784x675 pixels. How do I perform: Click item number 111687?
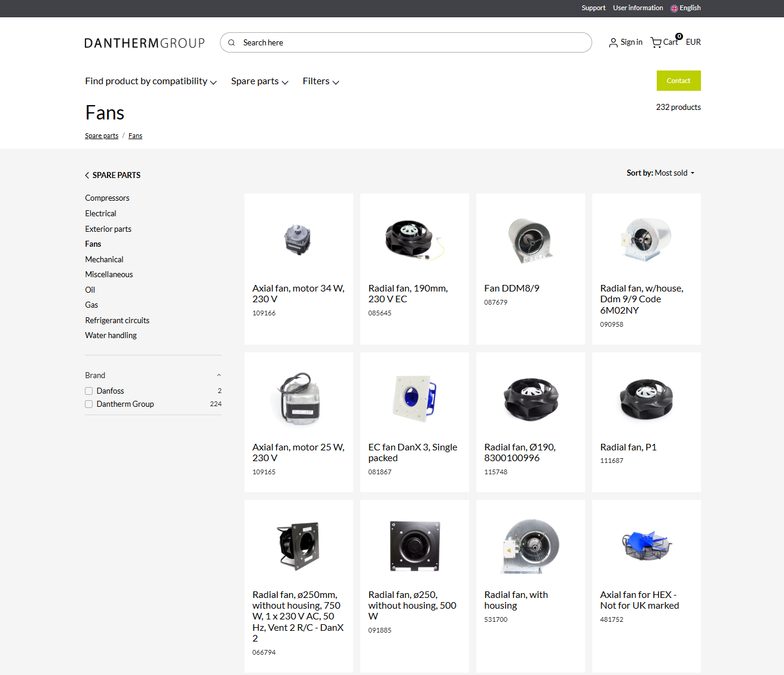(611, 461)
